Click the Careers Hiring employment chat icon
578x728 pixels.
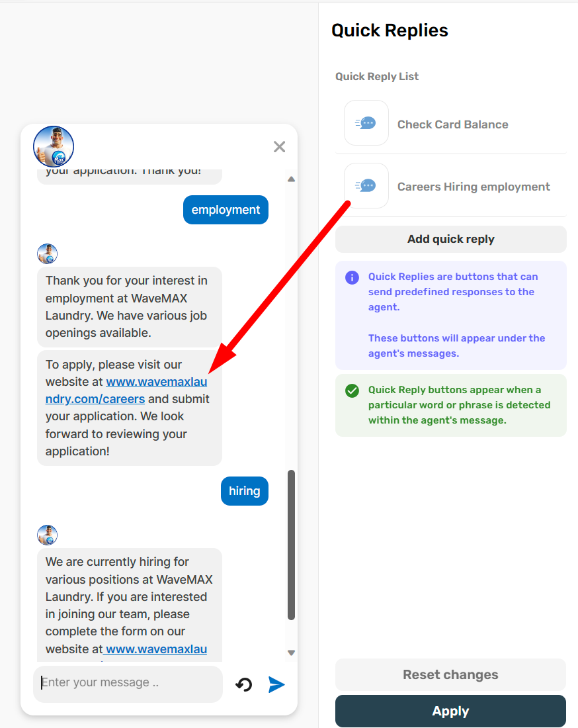pos(366,186)
